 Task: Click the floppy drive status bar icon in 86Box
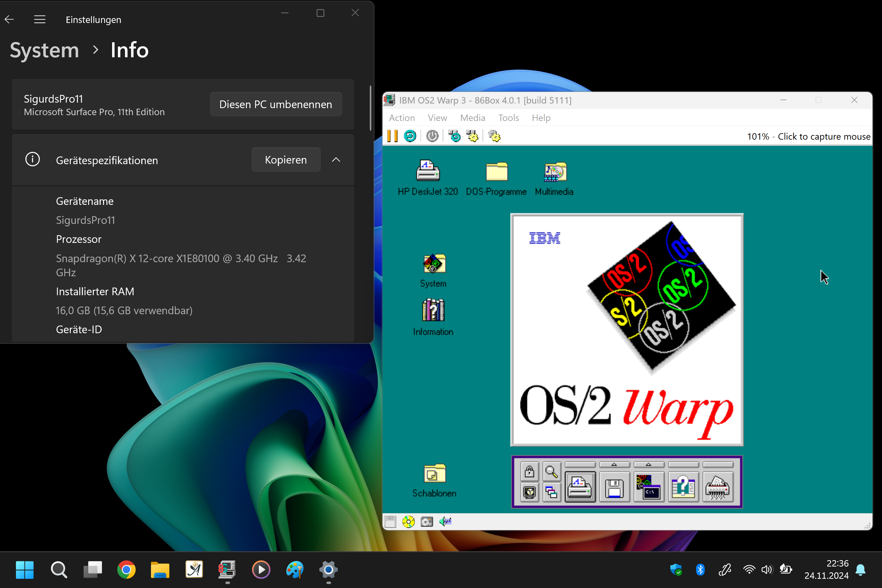pyautogui.click(x=390, y=522)
